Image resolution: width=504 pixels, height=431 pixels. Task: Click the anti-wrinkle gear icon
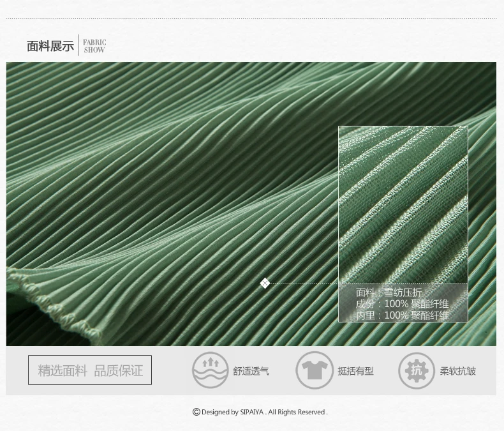(x=417, y=370)
